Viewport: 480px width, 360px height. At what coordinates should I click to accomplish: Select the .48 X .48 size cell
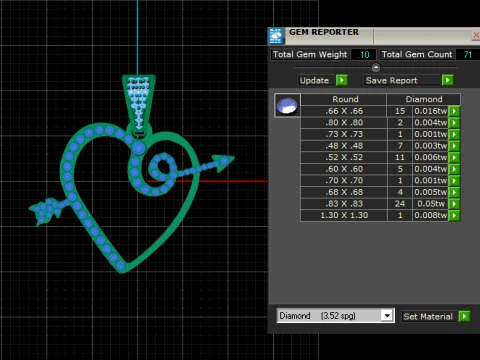(344, 146)
